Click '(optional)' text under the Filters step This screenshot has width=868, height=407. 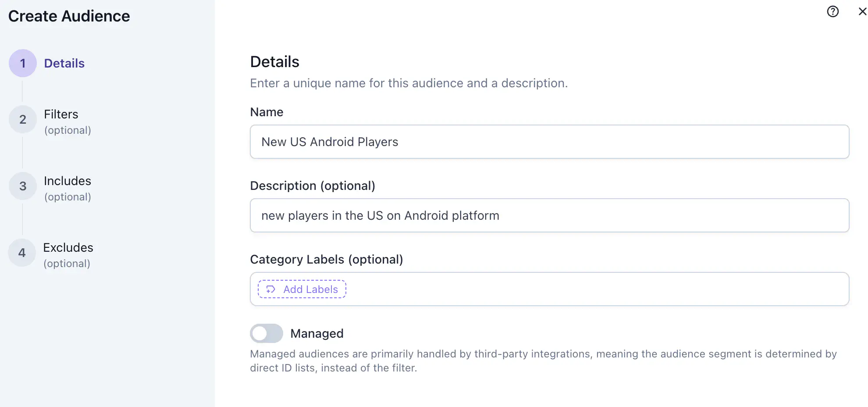coord(68,130)
